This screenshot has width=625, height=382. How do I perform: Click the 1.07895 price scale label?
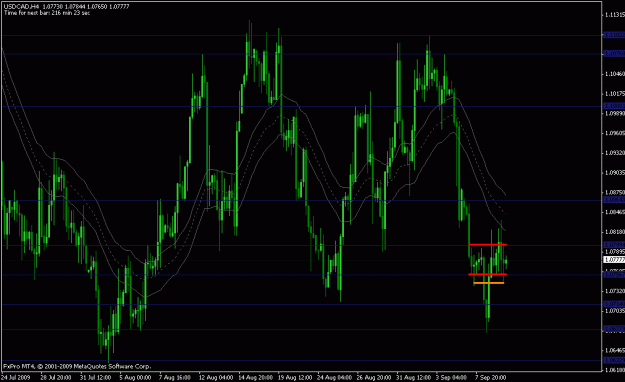click(x=615, y=252)
